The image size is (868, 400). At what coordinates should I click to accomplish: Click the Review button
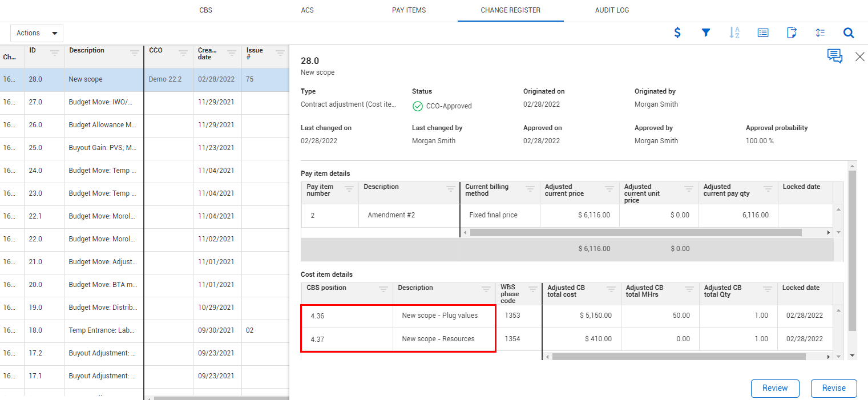pyautogui.click(x=774, y=388)
